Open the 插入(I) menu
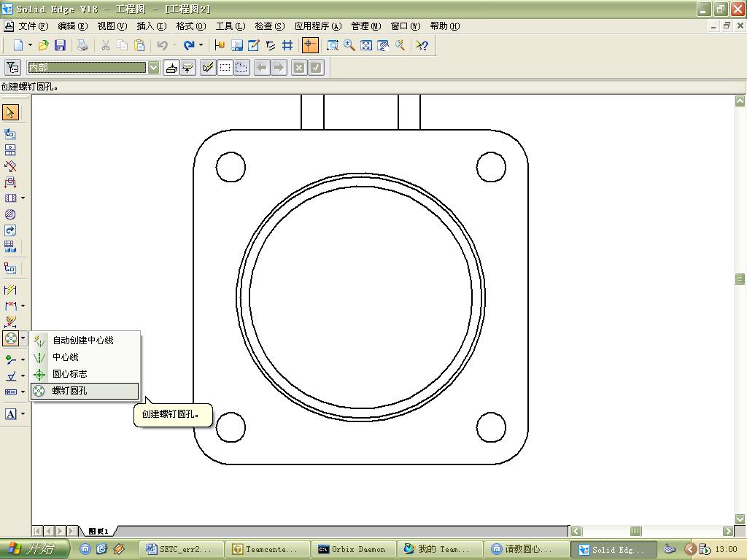The height and width of the screenshot is (560, 747). 152,26
